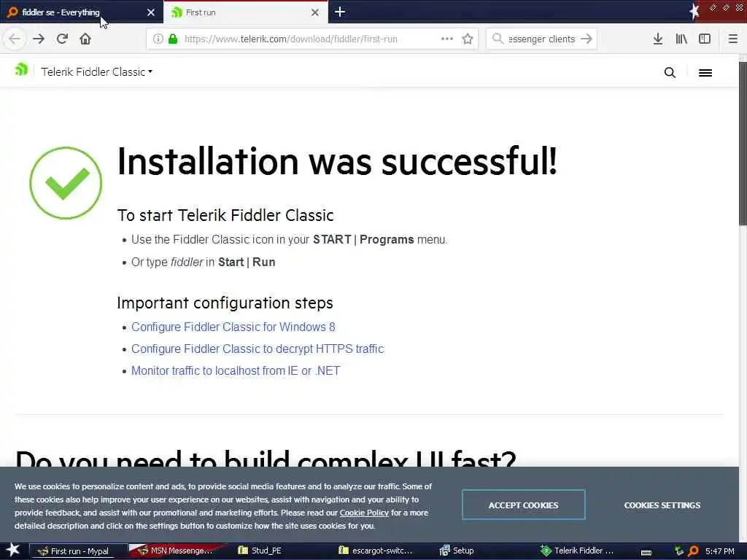Viewport: 747px width, 560px height.
Task: Open a new browser tab
Action: point(340,12)
